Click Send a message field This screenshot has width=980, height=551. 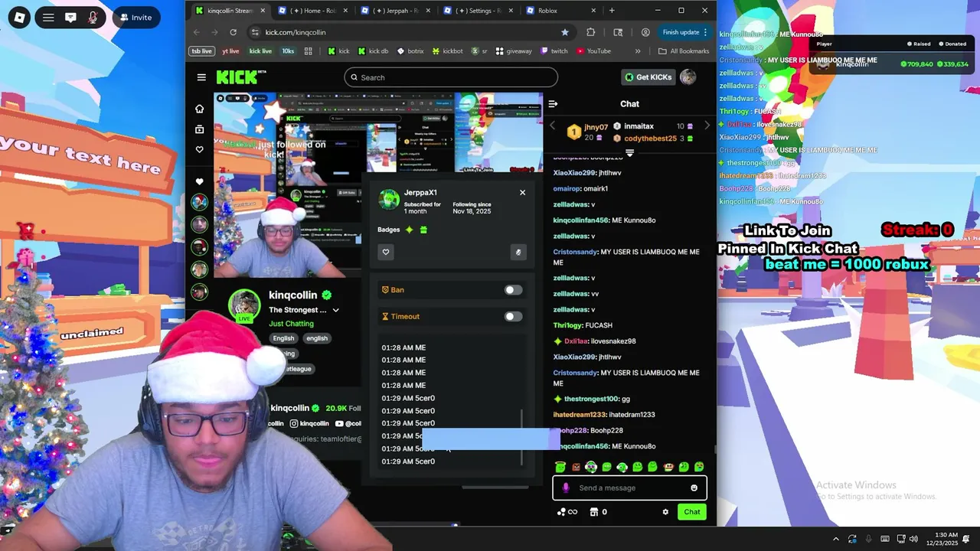pyautogui.click(x=629, y=488)
